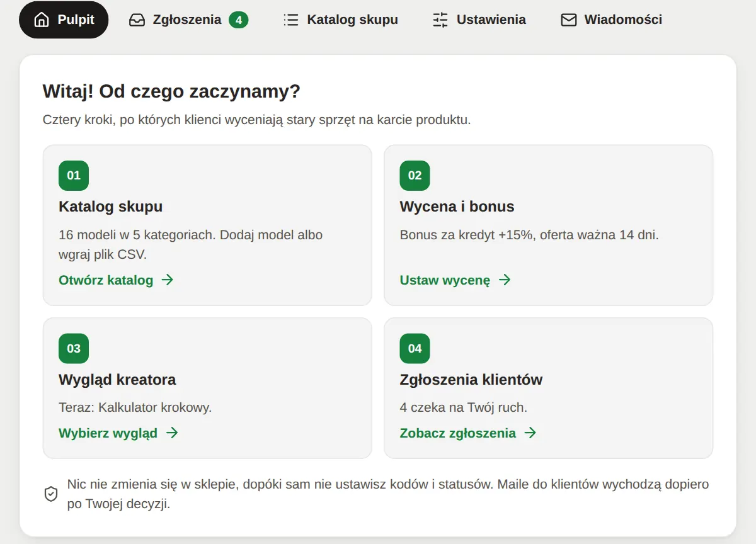Click the subtitle starting 'Cztery kroki'
The width and height of the screenshot is (756, 544).
[x=256, y=120]
